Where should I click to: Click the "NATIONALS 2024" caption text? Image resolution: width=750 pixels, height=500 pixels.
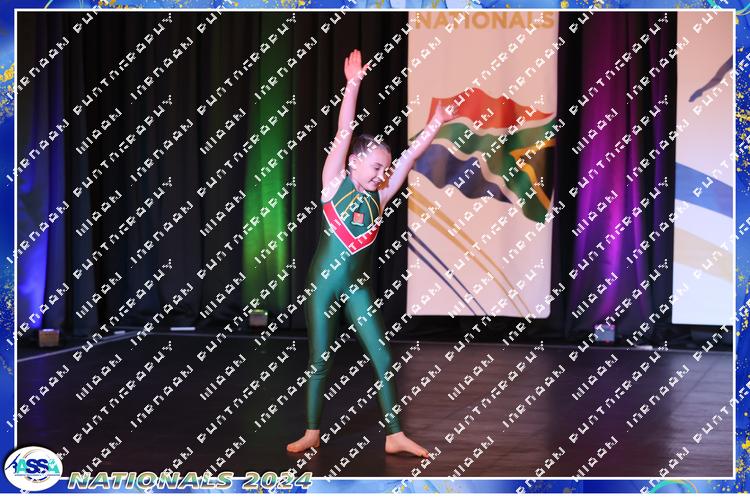pos(190,480)
